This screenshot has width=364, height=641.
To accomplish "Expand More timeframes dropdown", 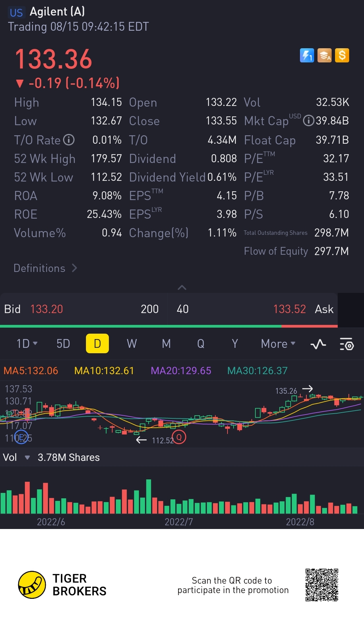I will (278, 344).
